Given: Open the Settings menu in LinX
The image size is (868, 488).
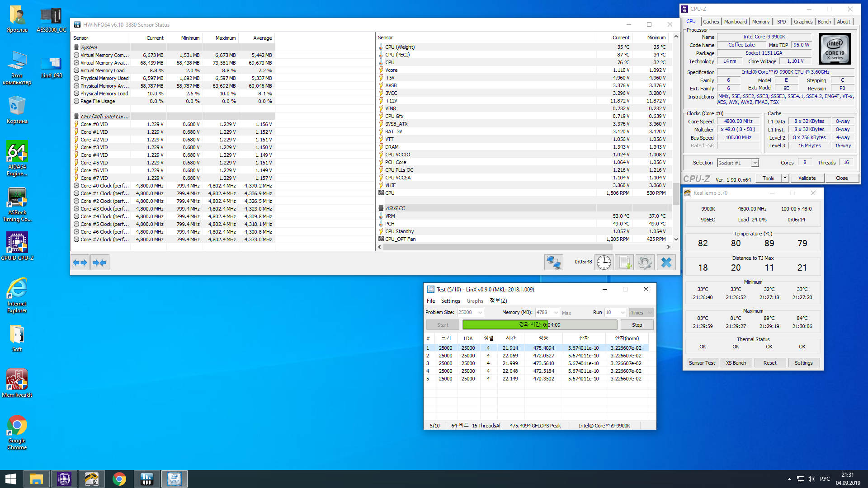Looking at the screenshot, I should pos(450,301).
